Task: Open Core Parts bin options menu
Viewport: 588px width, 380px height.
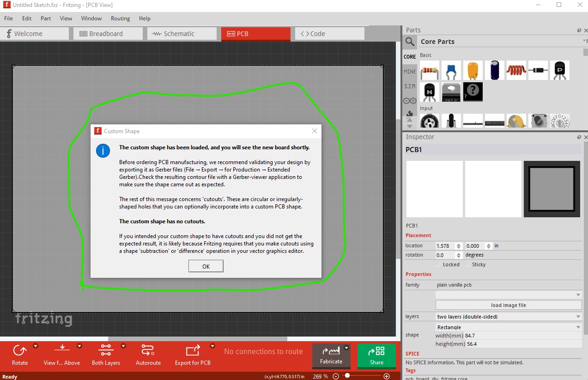Action: (586, 41)
